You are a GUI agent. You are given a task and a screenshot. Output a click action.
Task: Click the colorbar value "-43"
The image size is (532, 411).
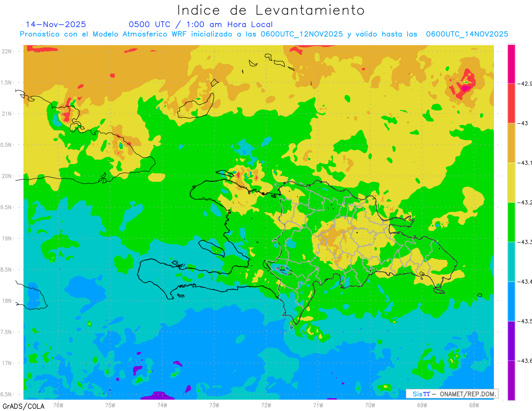pyautogui.click(x=524, y=123)
